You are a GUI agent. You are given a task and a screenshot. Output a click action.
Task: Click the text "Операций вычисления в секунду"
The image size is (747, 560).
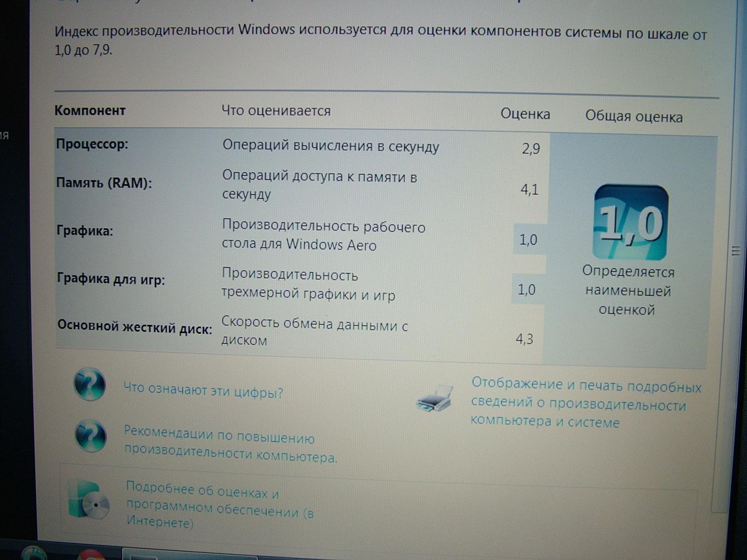[331, 146]
